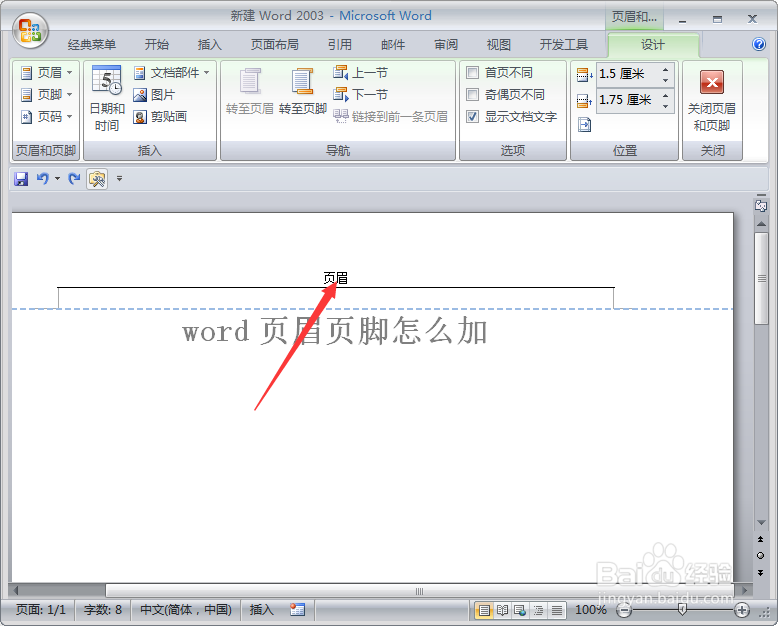Open the Date and Time insert tool
778x626 pixels.
pyautogui.click(x=107, y=99)
